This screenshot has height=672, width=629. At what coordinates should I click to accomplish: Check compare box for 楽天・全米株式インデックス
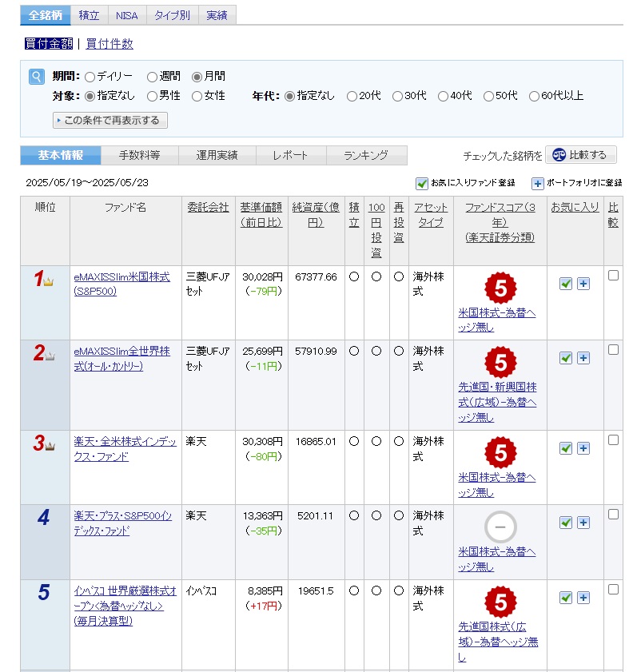tap(613, 440)
